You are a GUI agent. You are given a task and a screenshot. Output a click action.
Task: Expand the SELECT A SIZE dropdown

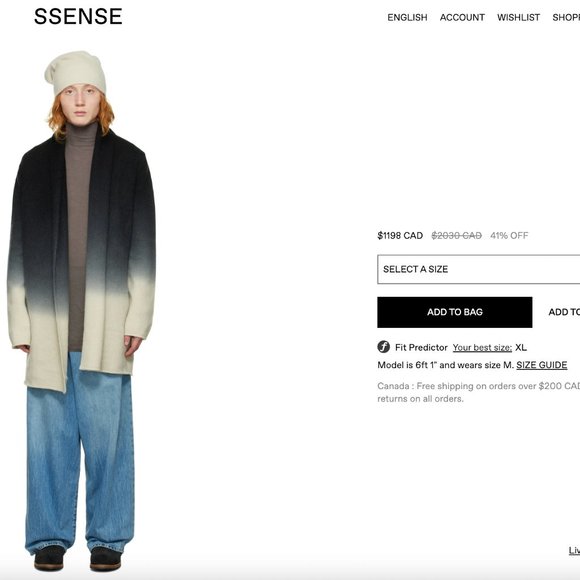coord(479,269)
